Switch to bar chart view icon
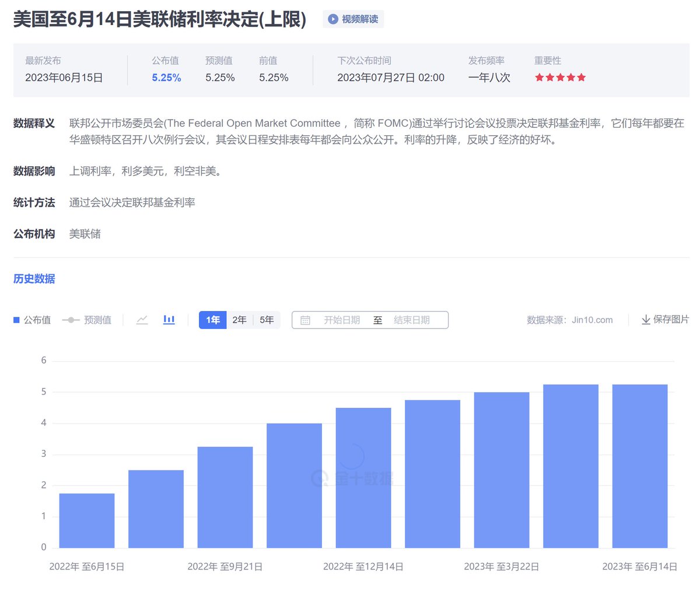The height and width of the screenshot is (591, 700). click(x=169, y=320)
